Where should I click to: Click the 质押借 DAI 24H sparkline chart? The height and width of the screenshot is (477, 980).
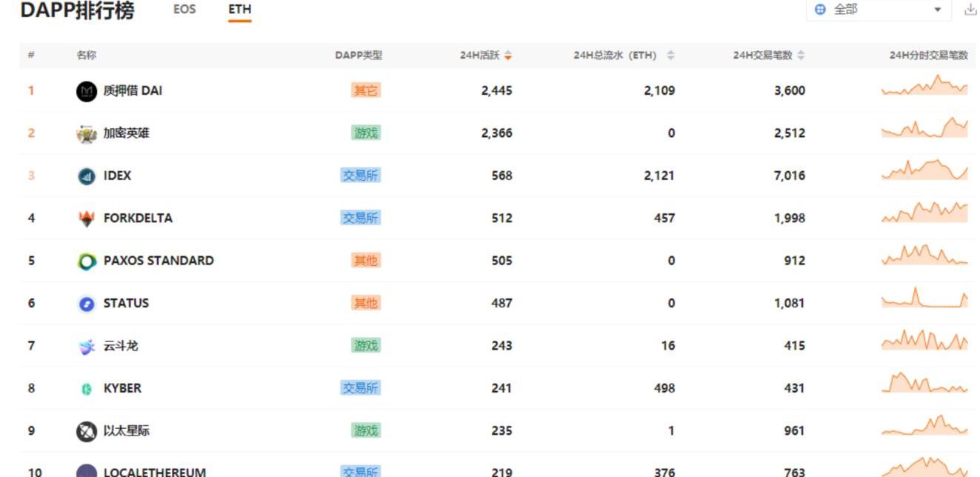pyautogui.click(x=924, y=87)
